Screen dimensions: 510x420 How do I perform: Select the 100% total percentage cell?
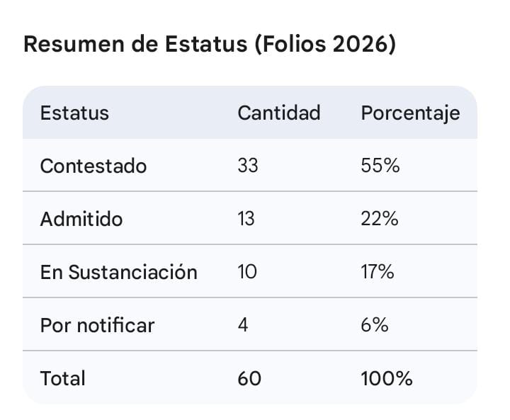386,378
